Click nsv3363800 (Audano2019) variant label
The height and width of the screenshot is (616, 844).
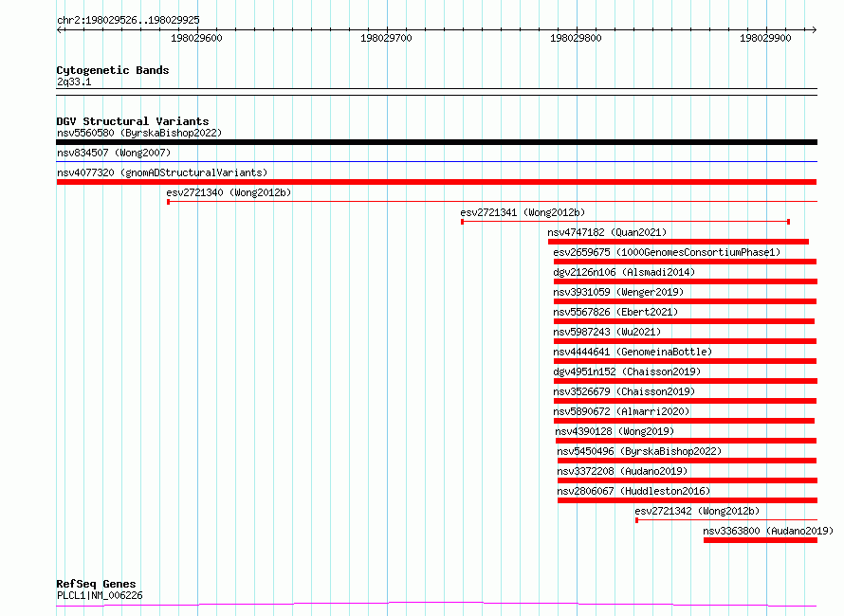click(768, 531)
